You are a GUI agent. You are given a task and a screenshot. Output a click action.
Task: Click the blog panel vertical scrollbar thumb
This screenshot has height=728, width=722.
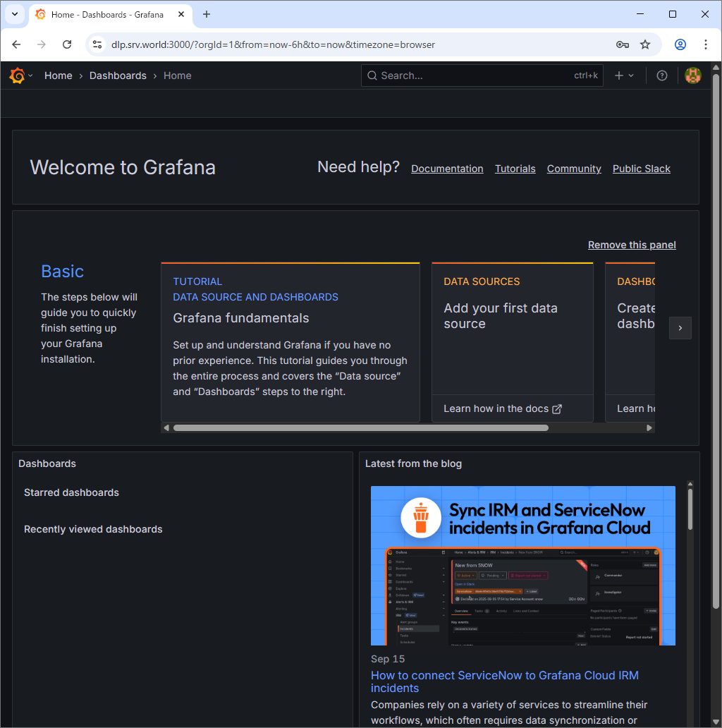(690, 509)
